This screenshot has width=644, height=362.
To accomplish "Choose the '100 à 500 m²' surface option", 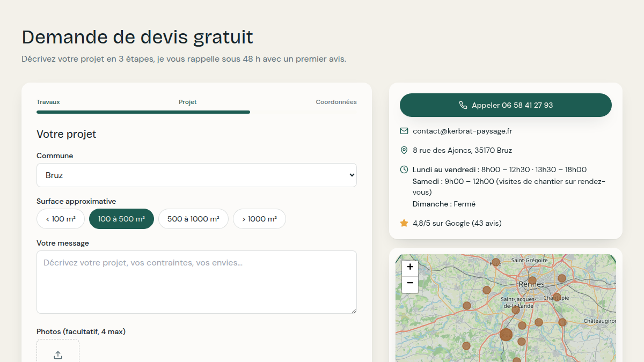I will pyautogui.click(x=121, y=219).
